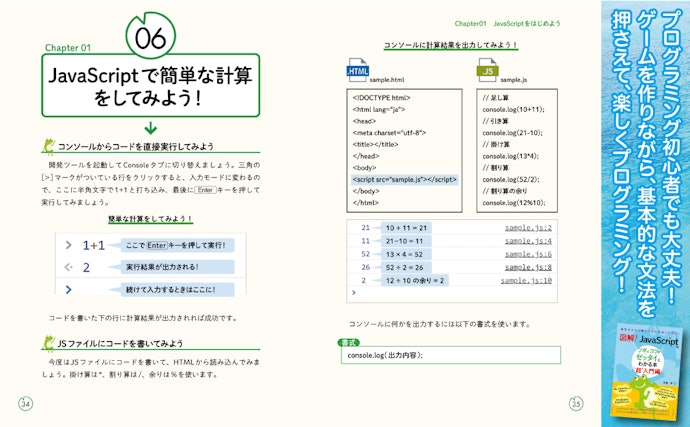The height and width of the screenshot is (427, 690).
Task: Click code line console.log(10+11);
Action: [x=513, y=109]
